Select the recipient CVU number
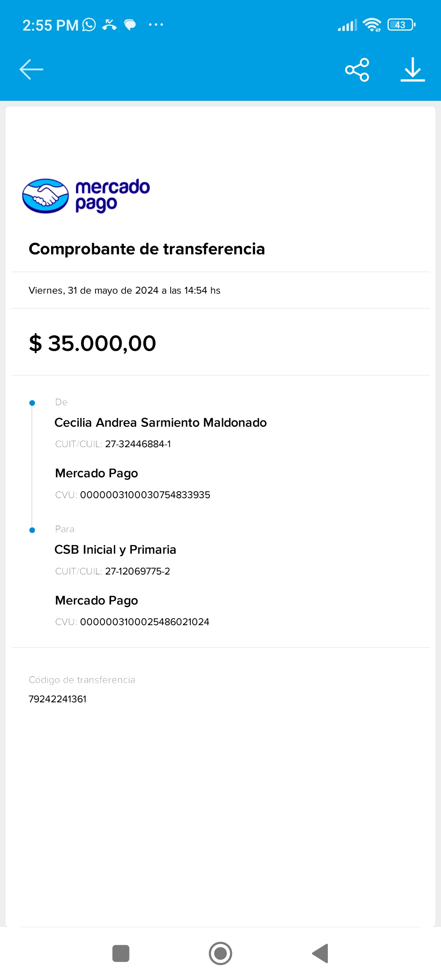441x980 pixels. (145, 622)
